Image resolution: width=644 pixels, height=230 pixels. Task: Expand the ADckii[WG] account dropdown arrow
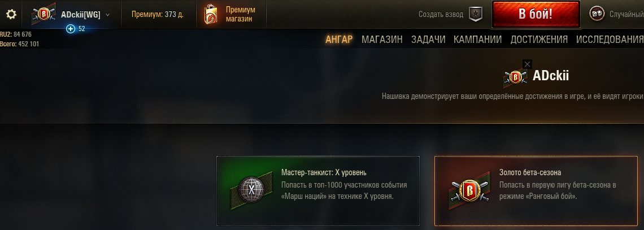point(107,15)
